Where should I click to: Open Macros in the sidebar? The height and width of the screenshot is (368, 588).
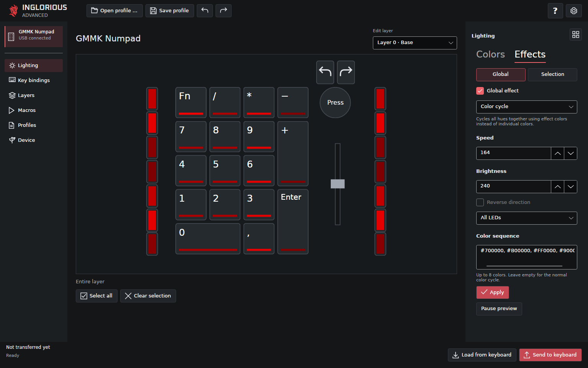coord(34,110)
